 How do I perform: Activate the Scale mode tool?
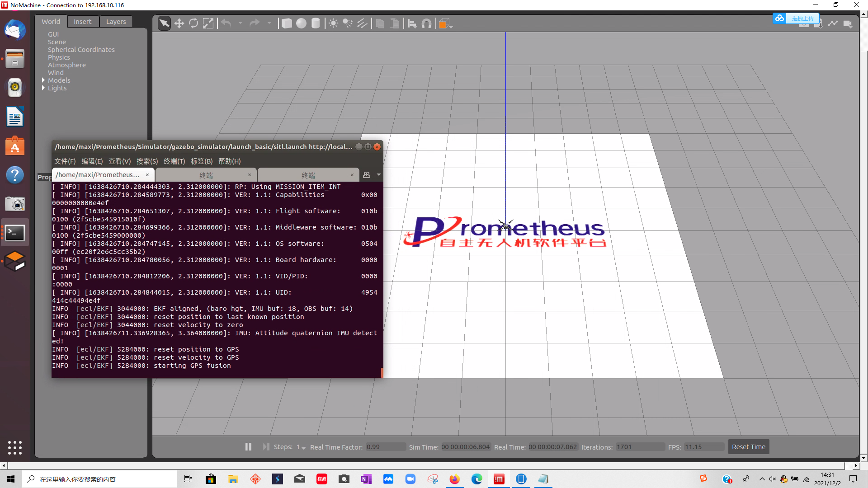point(208,23)
